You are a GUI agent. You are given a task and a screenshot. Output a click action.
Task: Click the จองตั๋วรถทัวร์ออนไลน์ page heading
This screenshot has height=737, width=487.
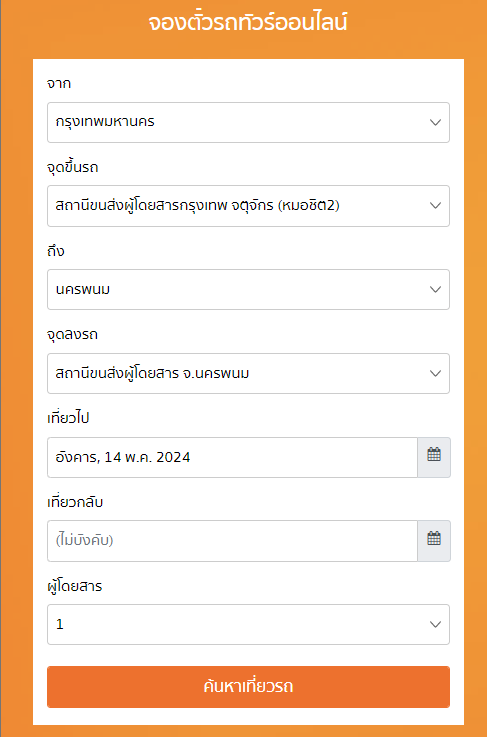(248, 22)
